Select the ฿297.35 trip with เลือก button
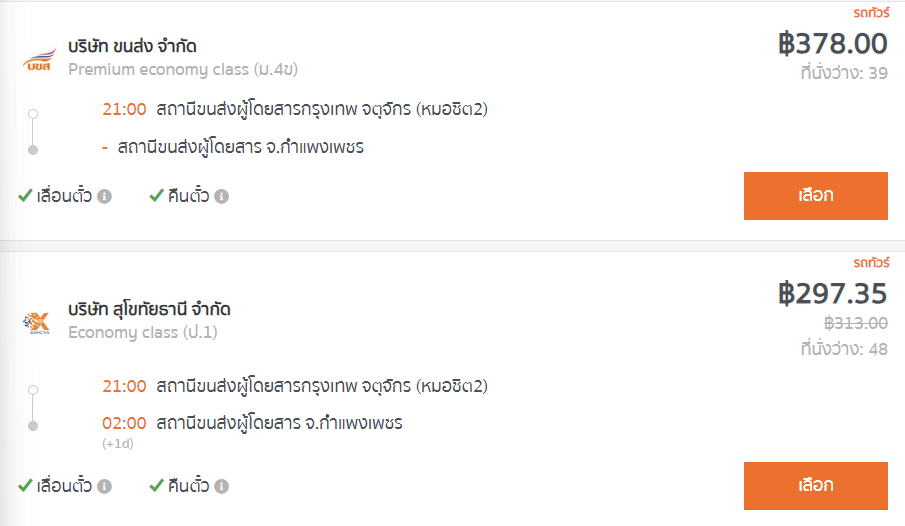905x526 pixels. point(816,486)
